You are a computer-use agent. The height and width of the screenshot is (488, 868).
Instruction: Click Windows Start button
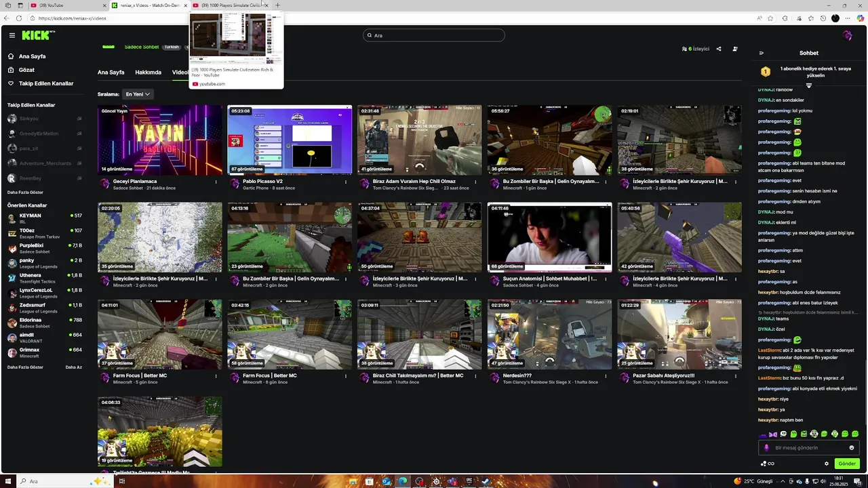(x=8, y=481)
